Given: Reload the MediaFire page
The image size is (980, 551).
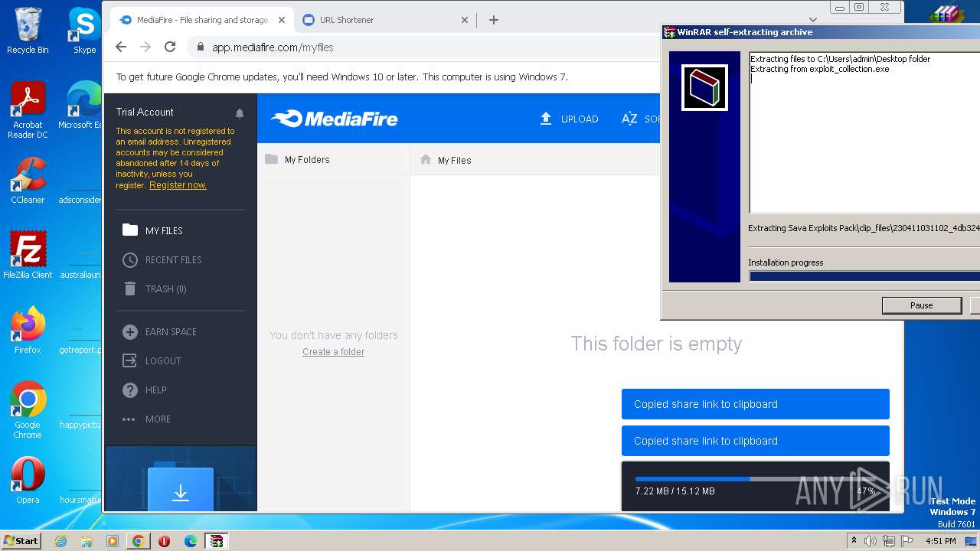Looking at the screenshot, I should pos(170,47).
